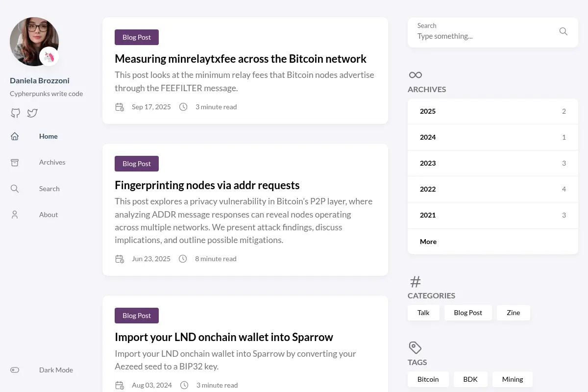Screen dimensions: 588x392
Task: Open the 2022 archive entry
Action: point(493,189)
